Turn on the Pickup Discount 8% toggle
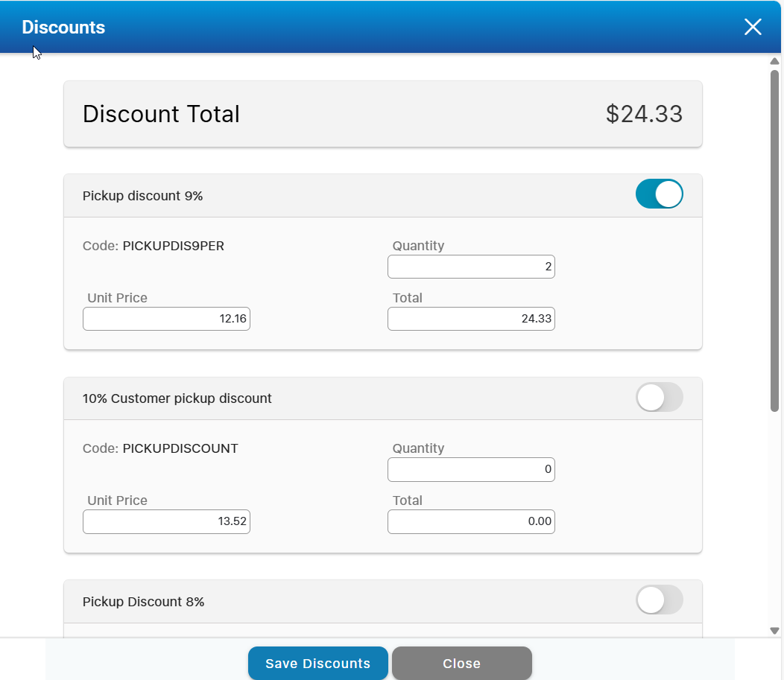Screen dimensions: 784x680 pyautogui.click(x=659, y=600)
